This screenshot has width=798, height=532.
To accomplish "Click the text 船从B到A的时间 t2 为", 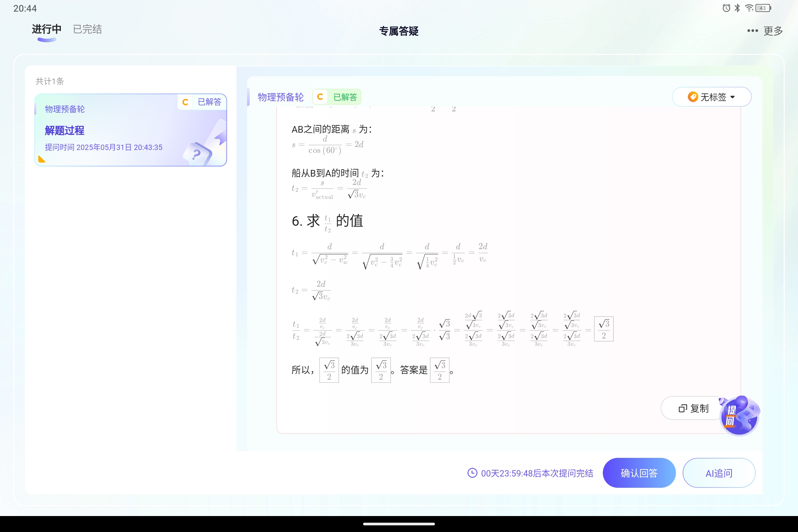I will pyautogui.click(x=337, y=173).
